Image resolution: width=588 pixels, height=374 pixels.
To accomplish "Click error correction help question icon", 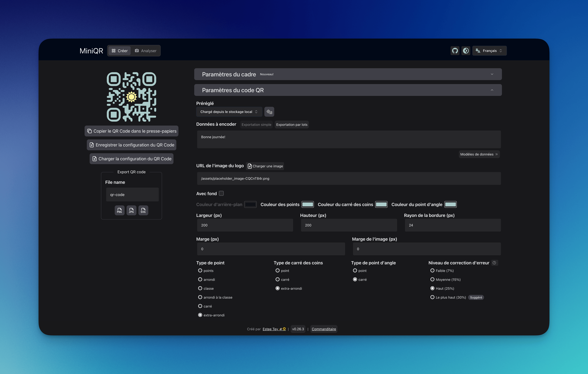I will [494, 263].
